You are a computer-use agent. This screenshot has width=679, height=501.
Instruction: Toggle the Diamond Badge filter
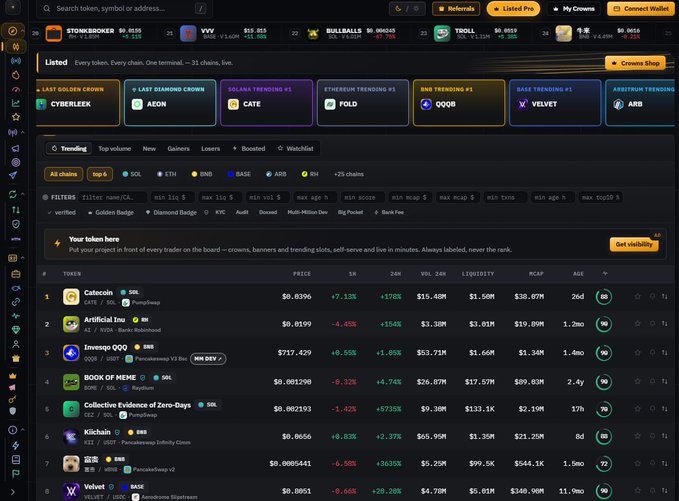pyautogui.click(x=171, y=212)
